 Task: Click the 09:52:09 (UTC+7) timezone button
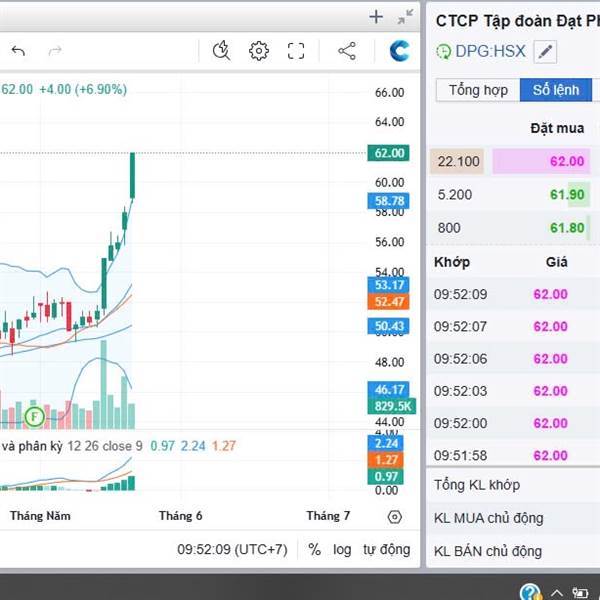click(x=232, y=549)
